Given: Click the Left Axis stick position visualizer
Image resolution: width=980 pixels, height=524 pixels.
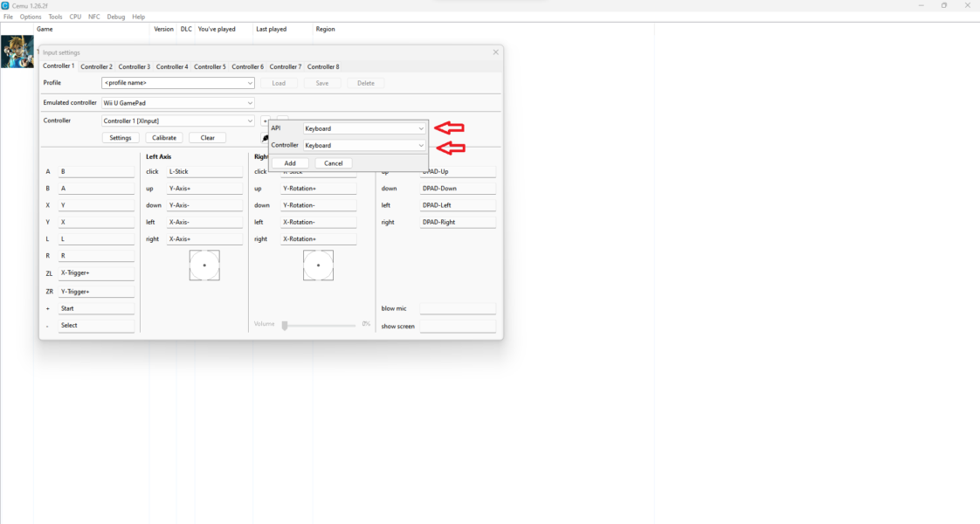Looking at the screenshot, I should 204,265.
